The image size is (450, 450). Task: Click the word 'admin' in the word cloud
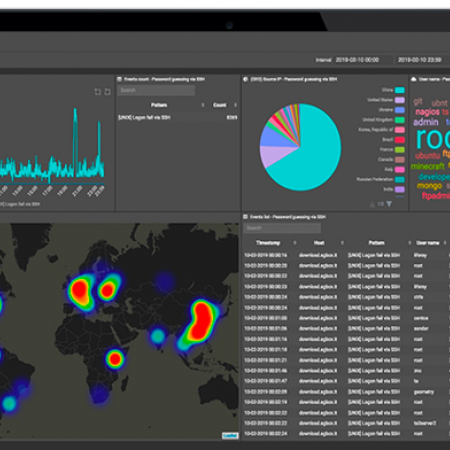click(x=426, y=122)
